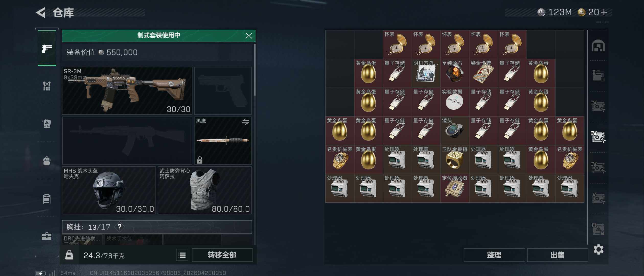Toggle the lock on the knife slot
This screenshot has height=276, width=644.
pyautogui.click(x=200, y=160)
